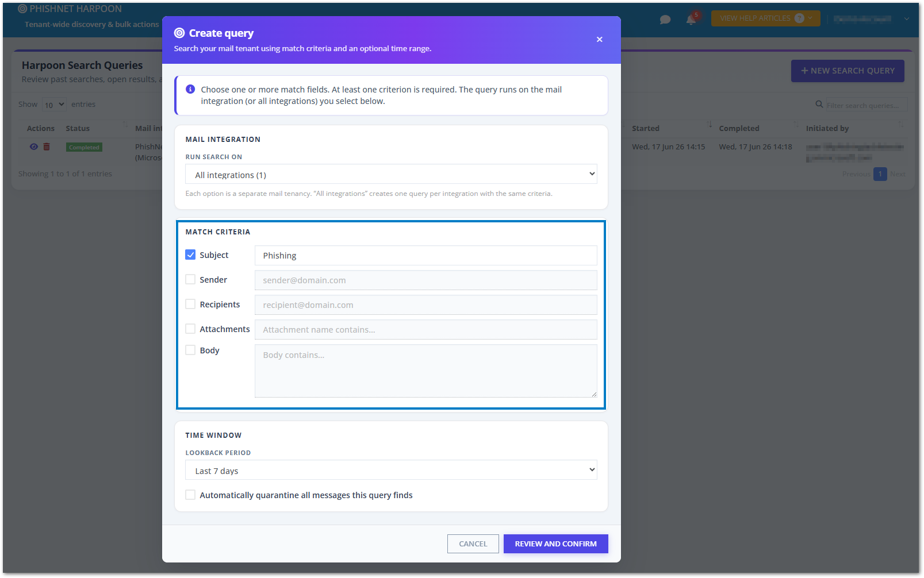Delete completed query with trash icon
Screen dimensions: 924x578
pos(47,147)
